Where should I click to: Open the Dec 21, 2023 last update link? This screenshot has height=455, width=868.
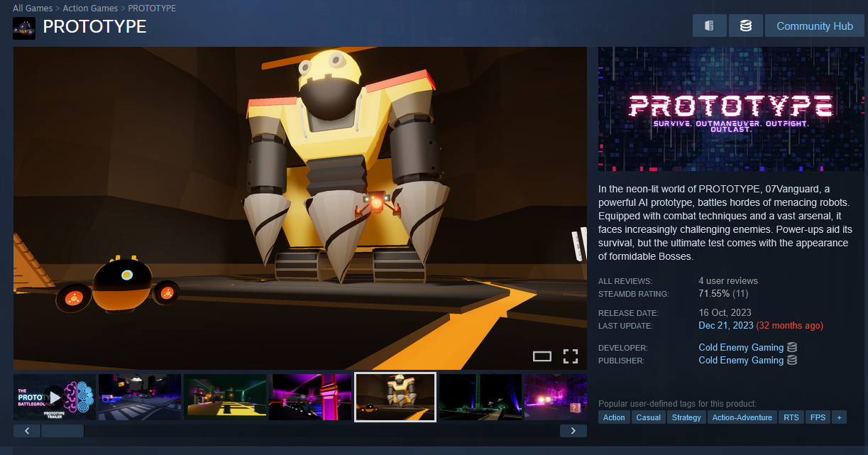click(726, 325)
